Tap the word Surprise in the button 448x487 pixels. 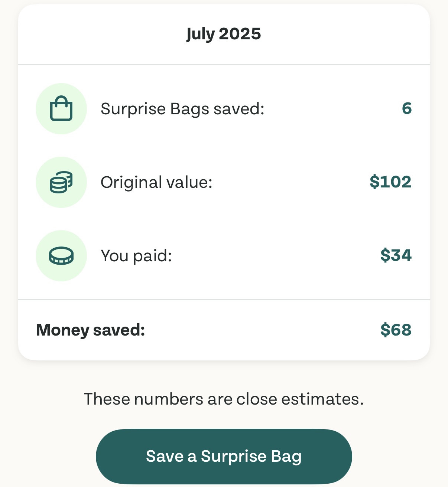point(234,457)
